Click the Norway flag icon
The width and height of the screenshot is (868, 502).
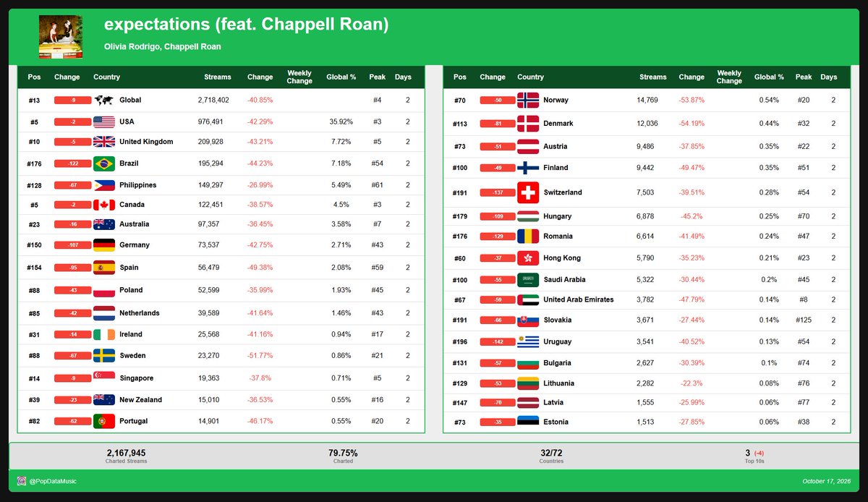click(528, 101)
